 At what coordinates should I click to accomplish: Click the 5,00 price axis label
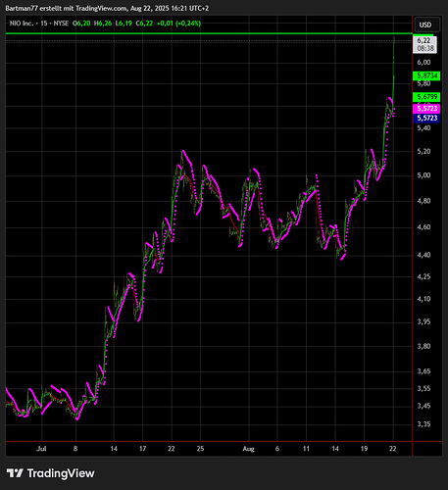[423, 175]
